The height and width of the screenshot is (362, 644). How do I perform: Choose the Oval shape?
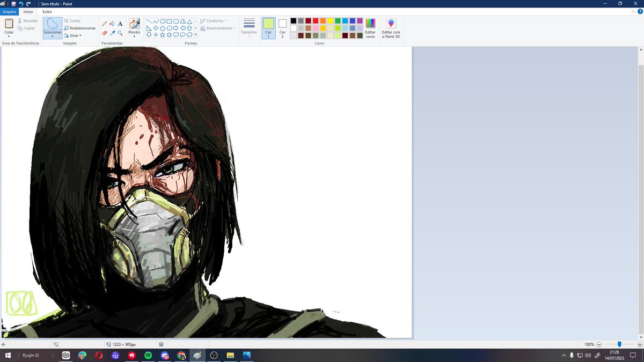pyautogui.click(x=162, y=21)
